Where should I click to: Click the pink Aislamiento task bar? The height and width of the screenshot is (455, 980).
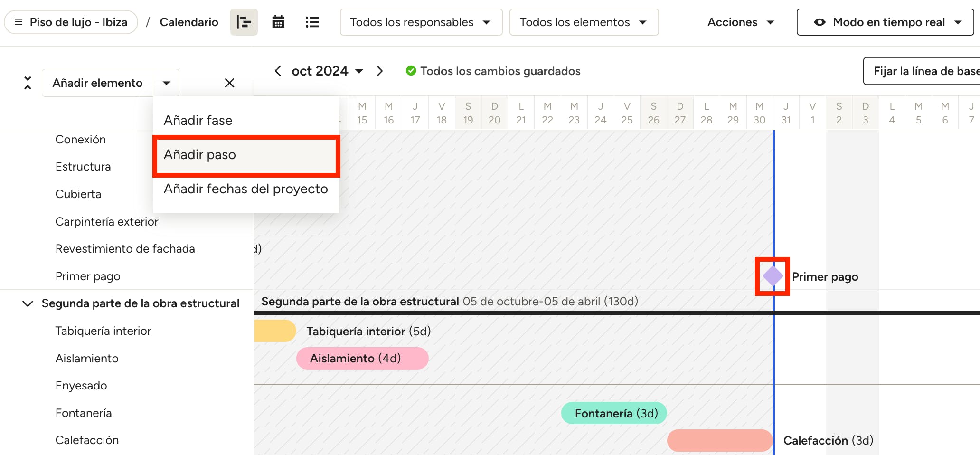tap(362, 358)
